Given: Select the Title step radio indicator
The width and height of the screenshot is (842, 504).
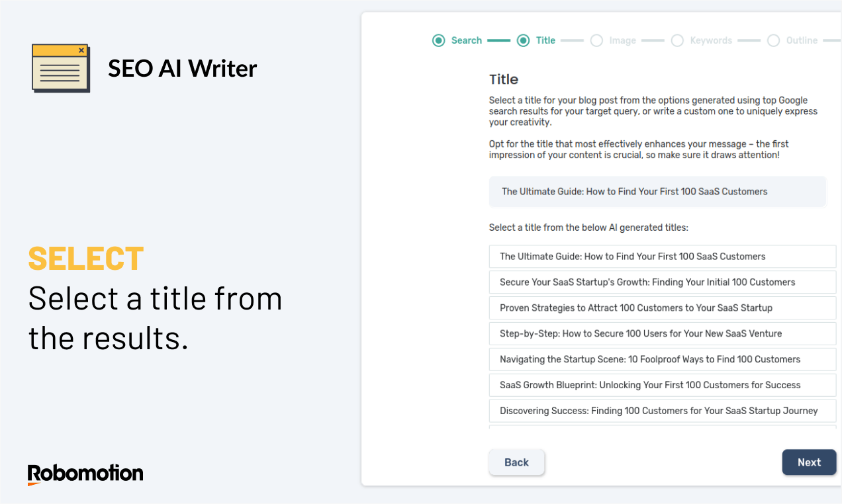Looking at the screenshot, I should pyautogui.click(x=523, y=40).
